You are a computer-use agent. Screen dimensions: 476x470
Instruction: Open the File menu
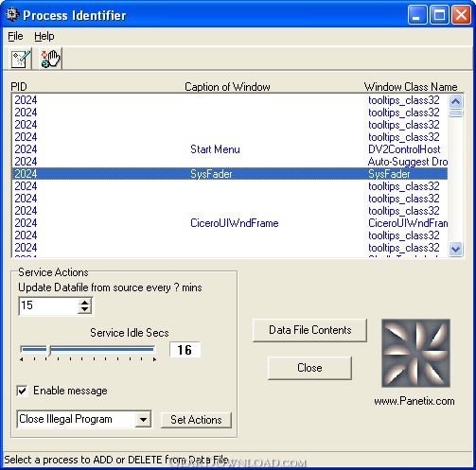pos(15,36)
